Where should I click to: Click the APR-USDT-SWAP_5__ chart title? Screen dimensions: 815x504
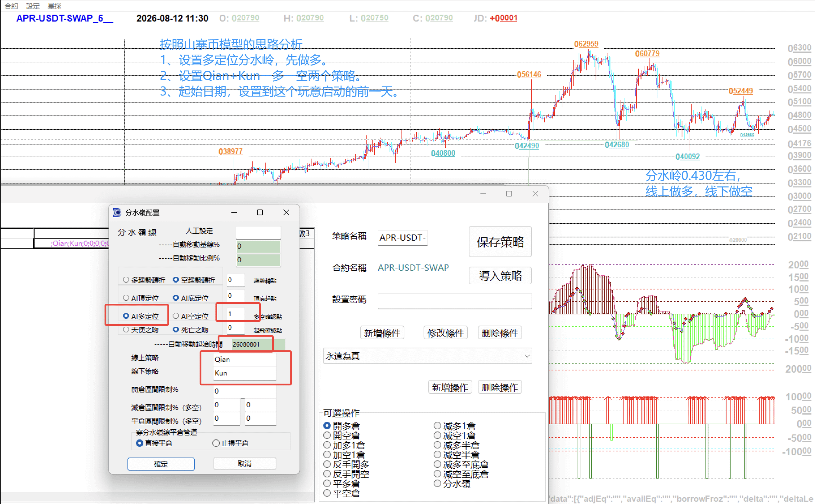point(65,18)
